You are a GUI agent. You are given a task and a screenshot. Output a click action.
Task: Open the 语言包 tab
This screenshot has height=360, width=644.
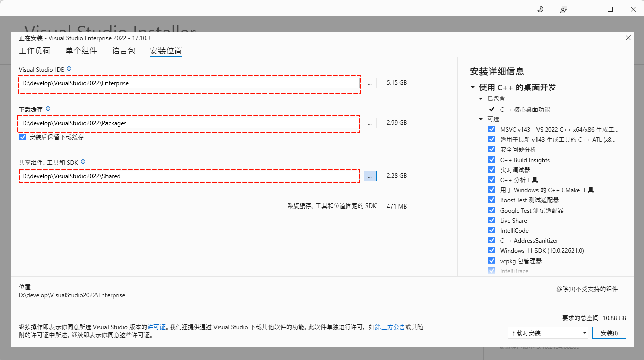(124, 50)
